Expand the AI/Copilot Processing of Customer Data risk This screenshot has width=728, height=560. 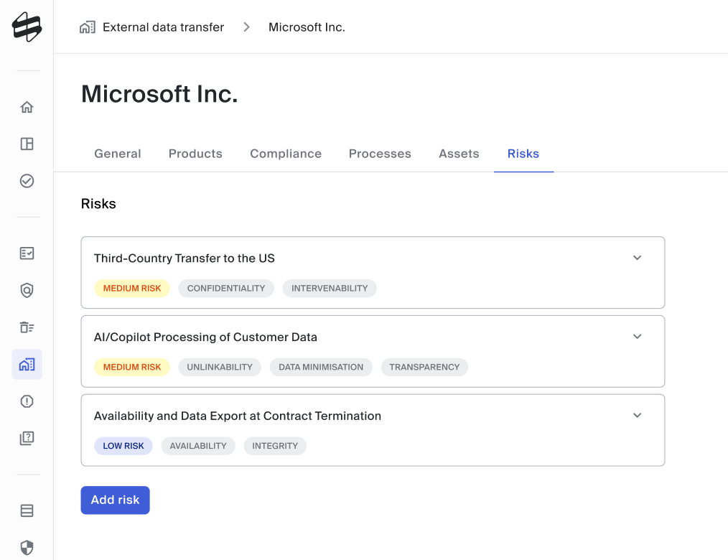click(x=638, y=337)
